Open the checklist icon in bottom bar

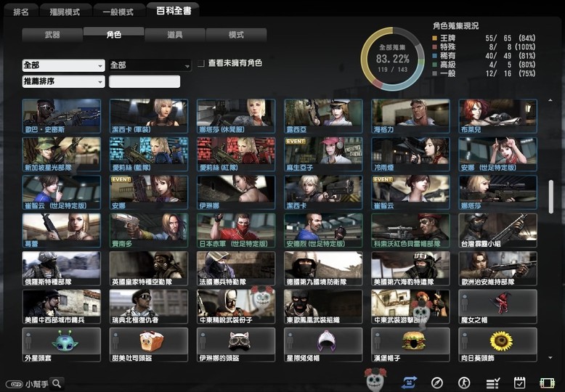point(492,383)
